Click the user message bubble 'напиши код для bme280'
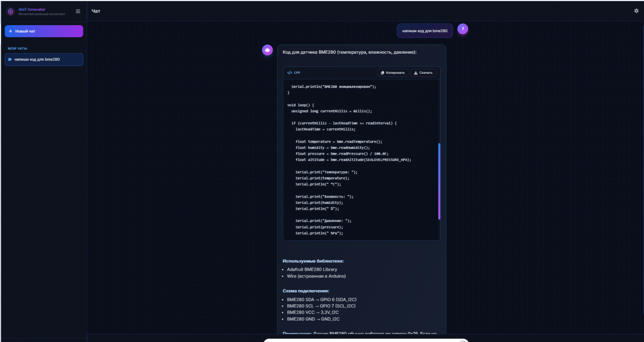 tap(424, 31)
